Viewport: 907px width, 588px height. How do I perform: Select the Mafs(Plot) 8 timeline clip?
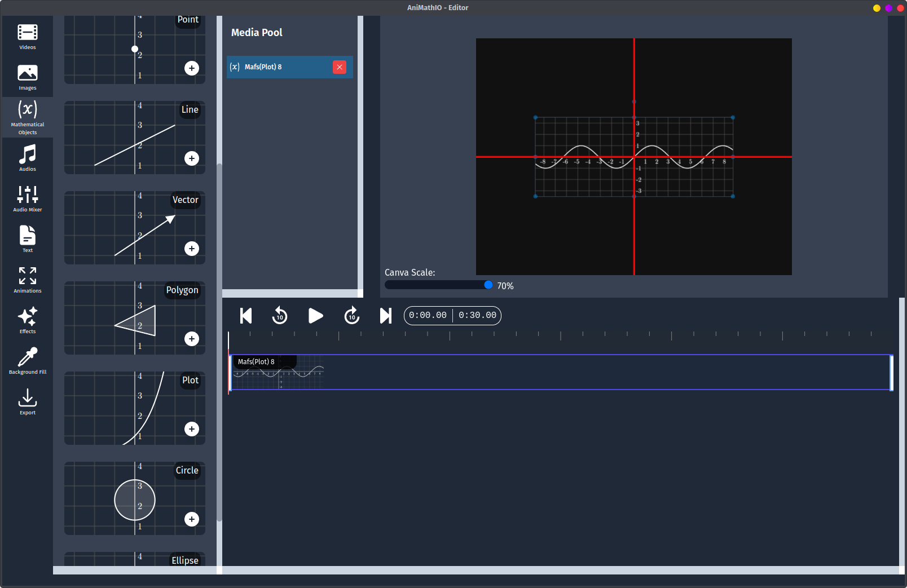point(561,372)
